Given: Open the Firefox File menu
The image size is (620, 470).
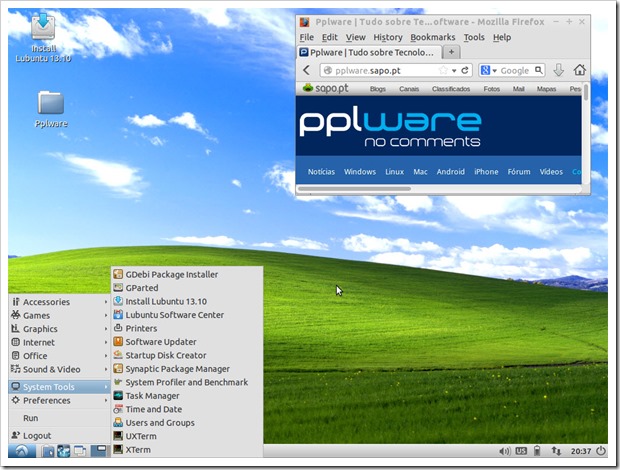Looking at the screenshot, I should click(306, 37).
